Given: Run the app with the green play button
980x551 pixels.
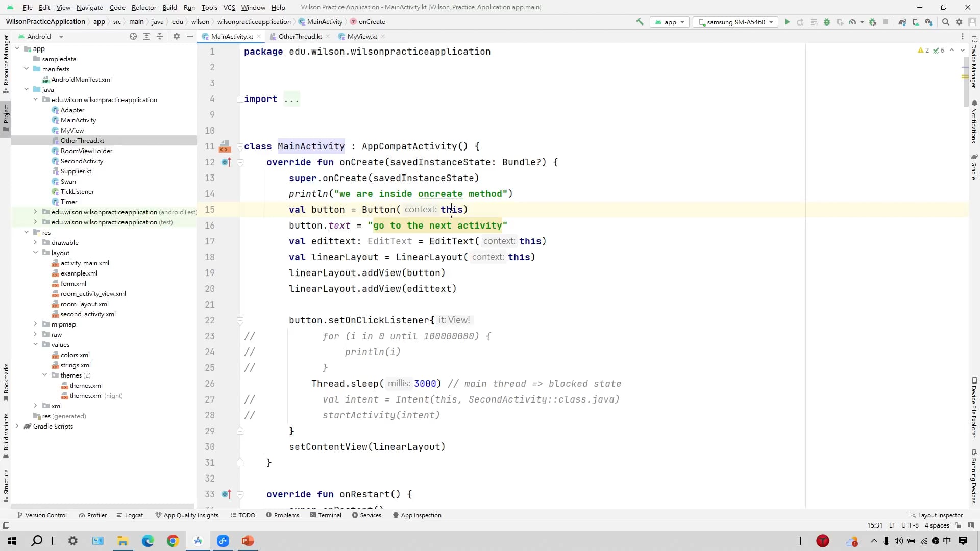Looking at the screenshot, I should click(x=787, y=22).
